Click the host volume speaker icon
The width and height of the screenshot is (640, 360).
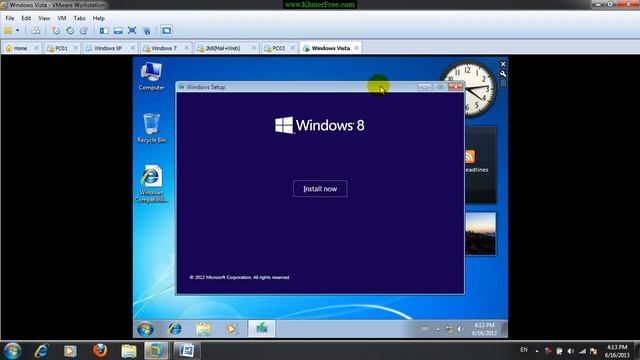[570, 351]
